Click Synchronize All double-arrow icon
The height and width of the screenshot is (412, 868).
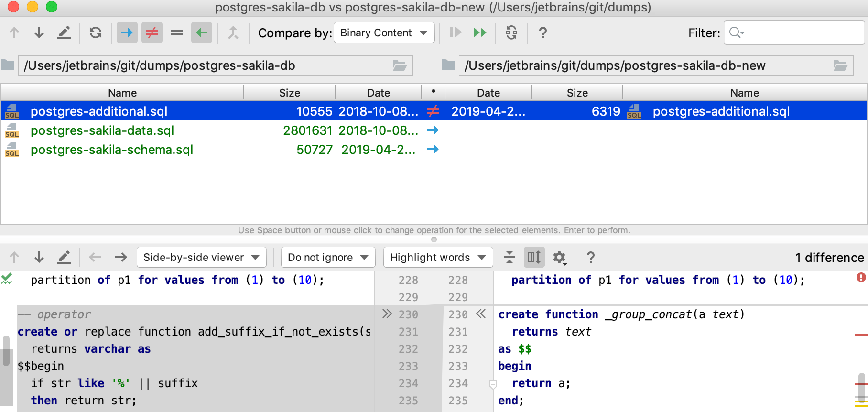point(480,33)
